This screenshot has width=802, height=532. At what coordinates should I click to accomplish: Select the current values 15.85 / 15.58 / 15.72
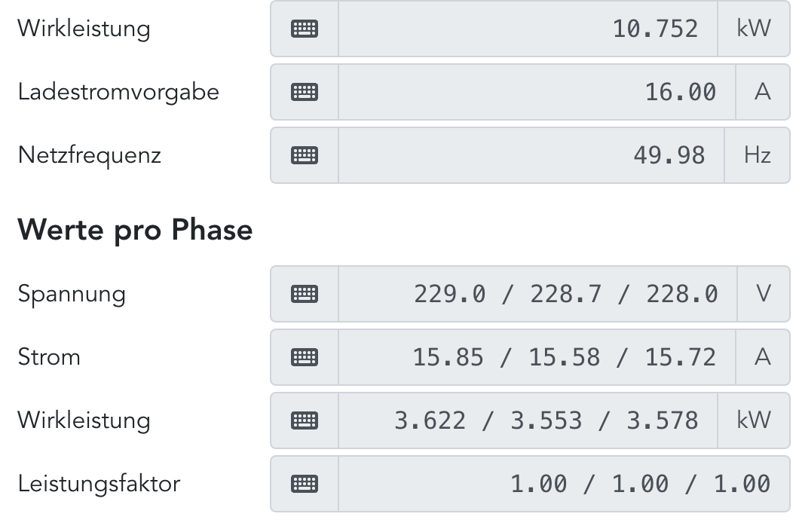pyautogui.click(x=537, y=356)
